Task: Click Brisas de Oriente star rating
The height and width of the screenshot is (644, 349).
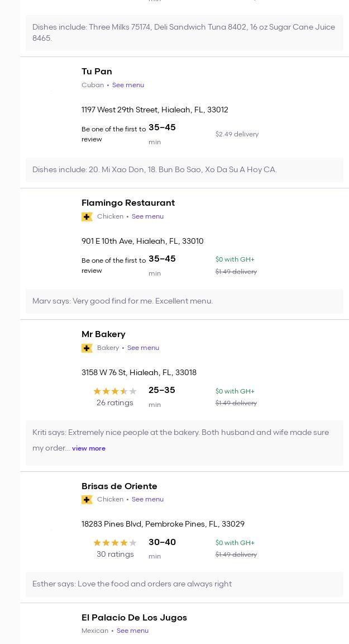Action: 114,543
